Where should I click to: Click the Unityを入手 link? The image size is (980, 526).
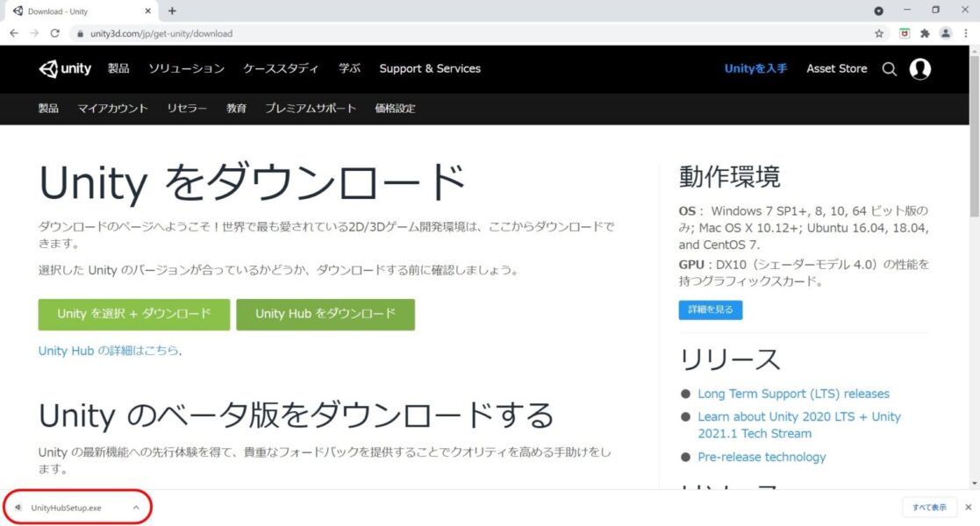(755, 68)
